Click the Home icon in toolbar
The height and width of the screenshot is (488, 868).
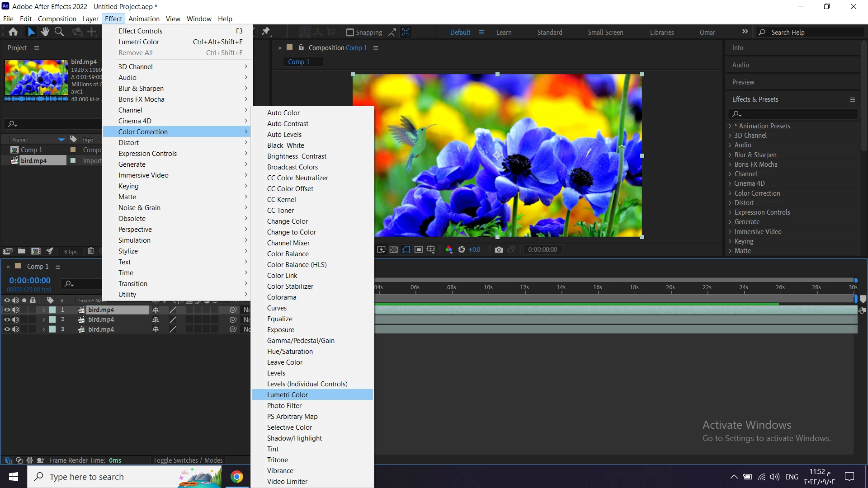[13, 32]
